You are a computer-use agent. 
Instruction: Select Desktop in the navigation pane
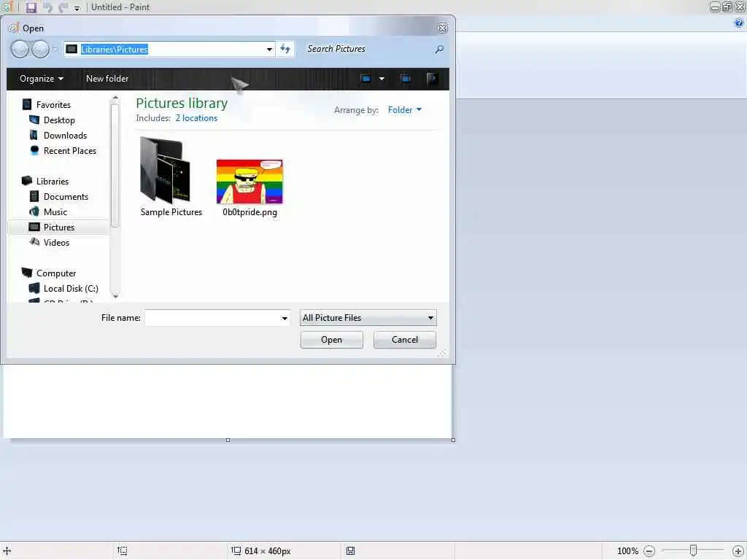click(x=59, y=120)
